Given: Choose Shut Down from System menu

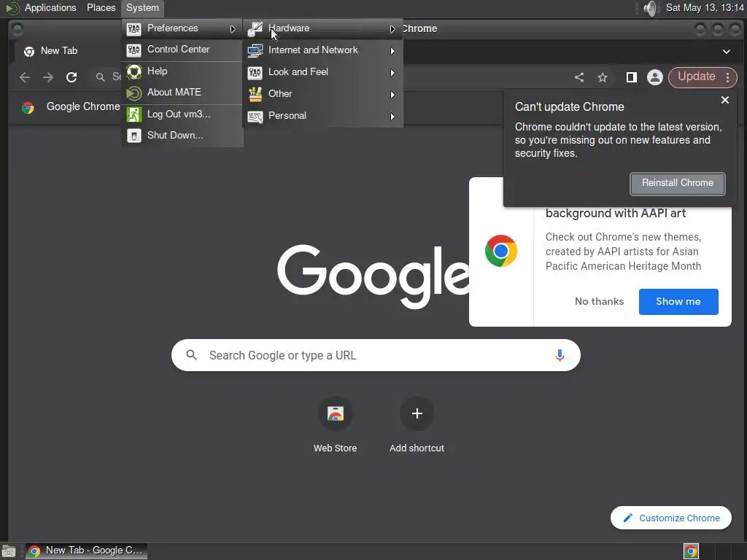Looking at the screenshot, I should click(182, 135).
